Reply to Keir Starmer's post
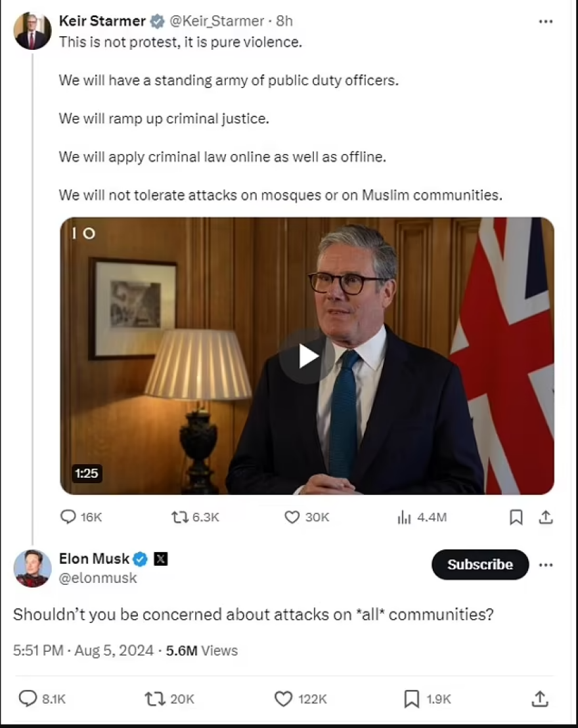578x728 pixels. [x=68, y=517]
